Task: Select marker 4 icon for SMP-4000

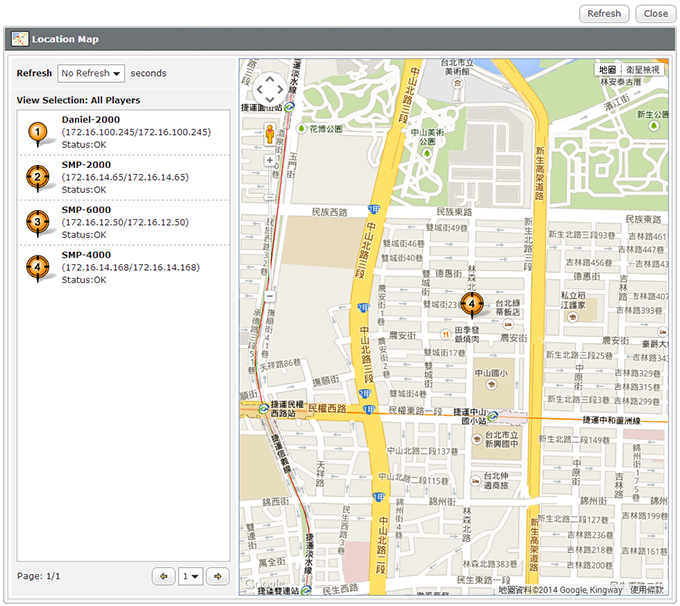Action: (x=38, y=268)
